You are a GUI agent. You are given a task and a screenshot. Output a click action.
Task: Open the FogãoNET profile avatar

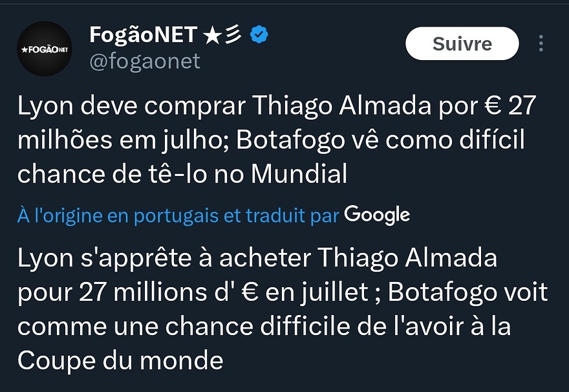[x=45, y=49]
